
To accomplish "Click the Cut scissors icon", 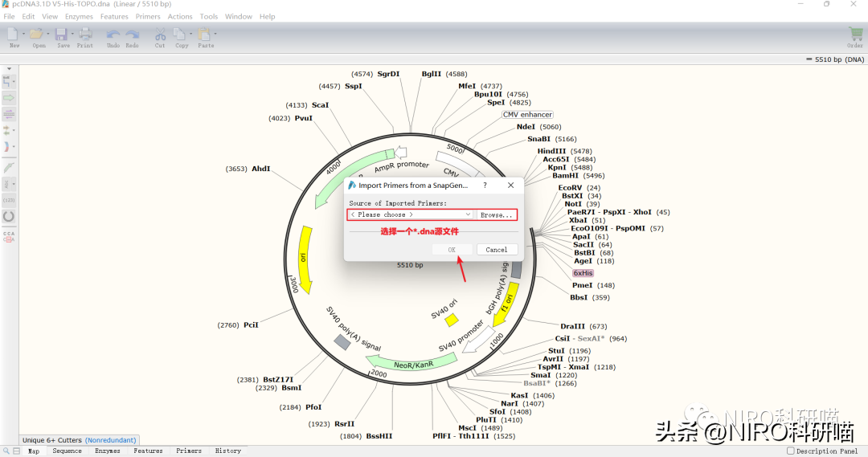I will [160, 35].
